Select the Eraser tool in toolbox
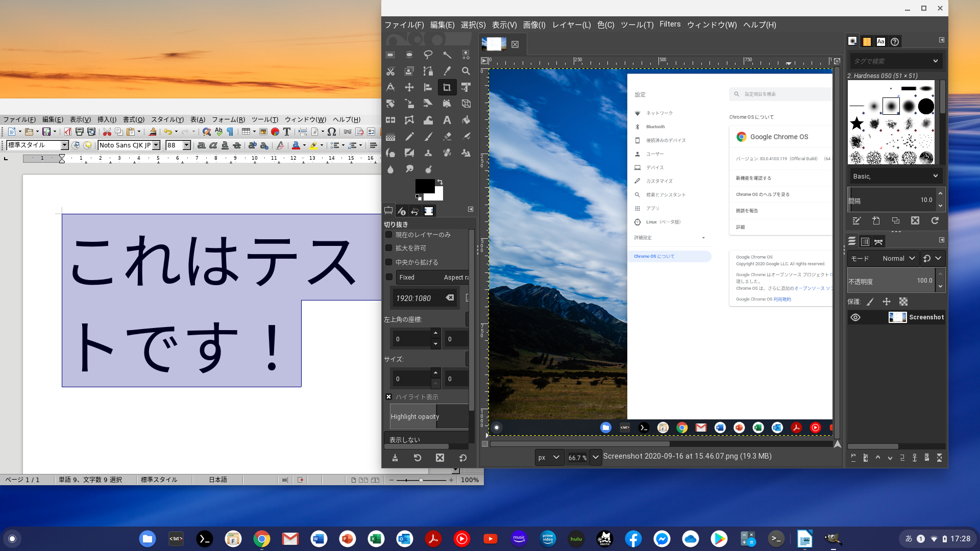 [x=447, y=136]
